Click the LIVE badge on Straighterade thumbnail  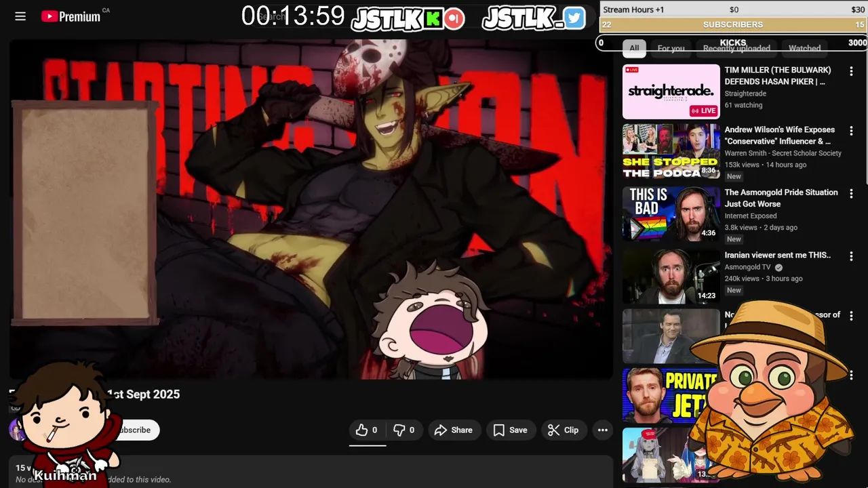coord(703,110)
